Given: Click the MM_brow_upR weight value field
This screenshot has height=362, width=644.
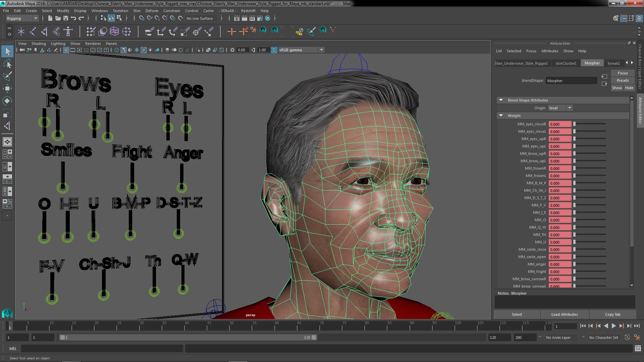Looking at the screenshot, I should point(560,154).
